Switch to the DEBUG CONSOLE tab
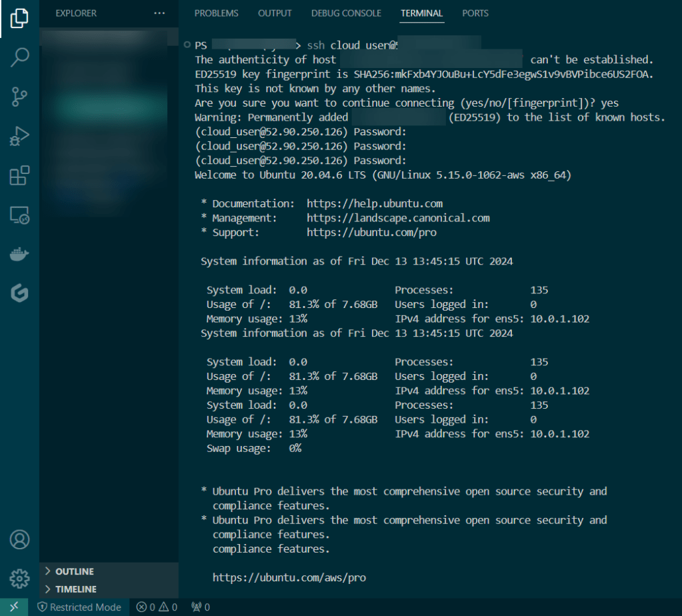Image resolution: width=682 pixels, height=616 pixels. coord(346,13)
